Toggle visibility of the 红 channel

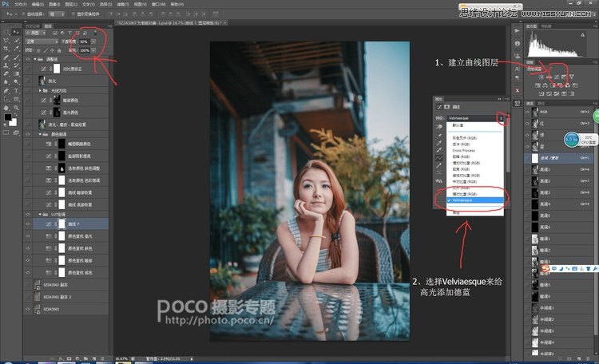coord(527,124)
